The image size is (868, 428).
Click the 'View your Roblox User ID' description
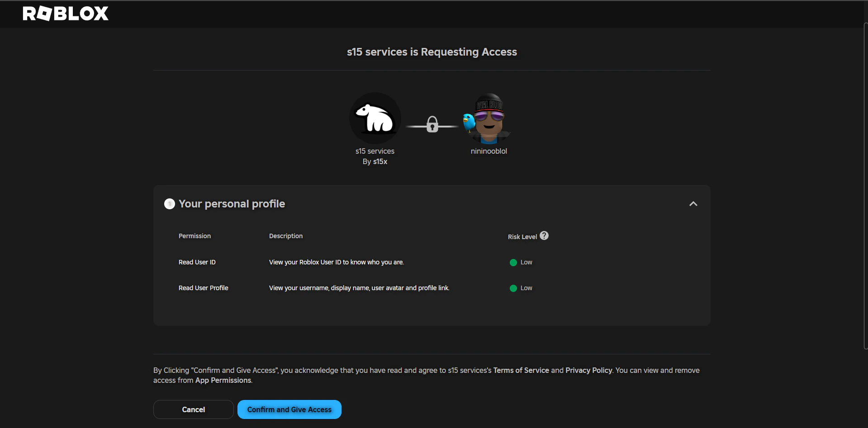coord(337,262)
